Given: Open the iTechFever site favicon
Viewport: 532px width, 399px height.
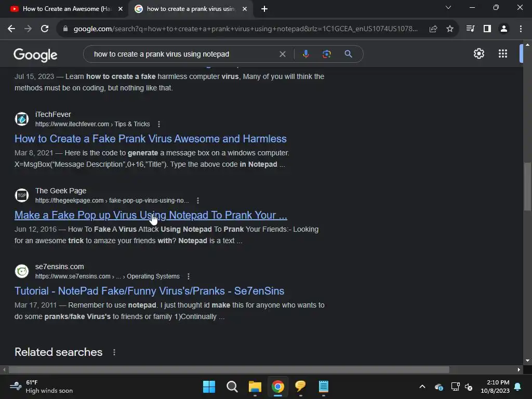Looking at the screenshot, I should pos(22,119).
